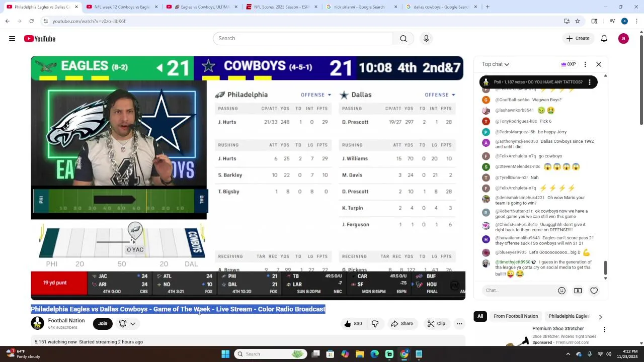
Task: Focus the YouTube search box
Action: pos(303,39)
